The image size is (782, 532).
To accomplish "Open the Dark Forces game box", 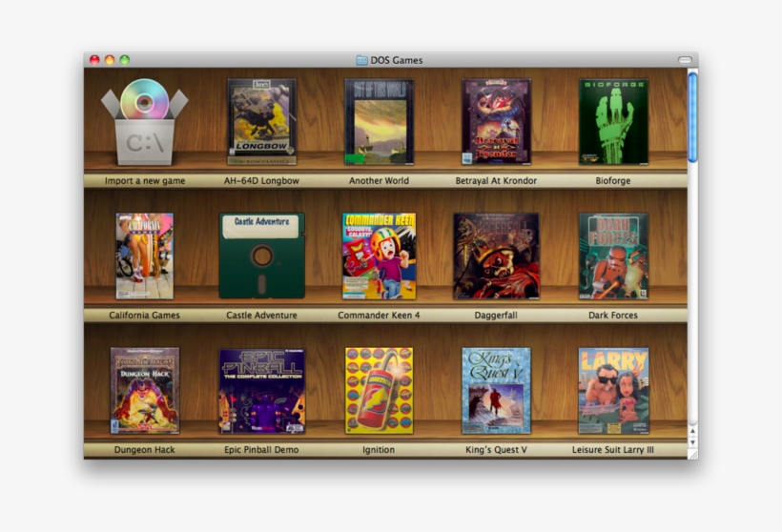I will (613, 256).
